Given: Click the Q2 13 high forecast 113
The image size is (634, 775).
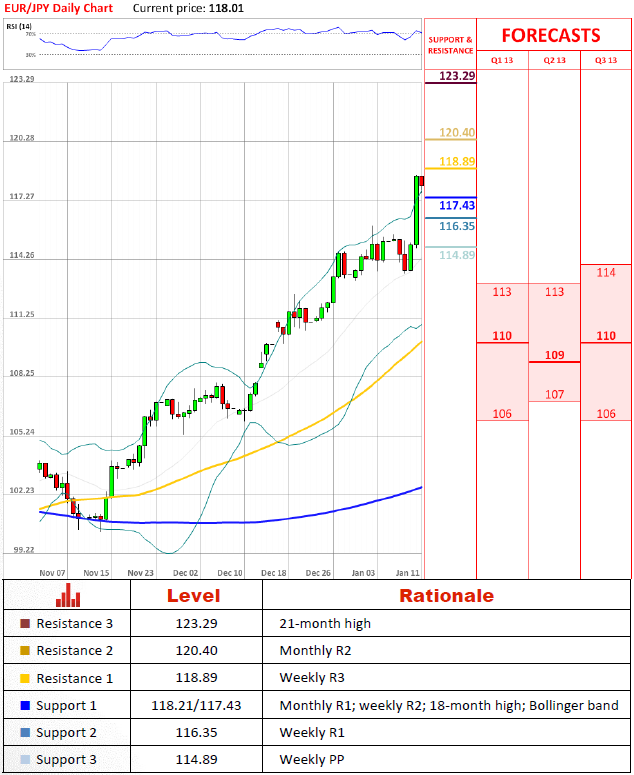Looking at the screenshot, I should pyautogui.click(x=554, y=292).
